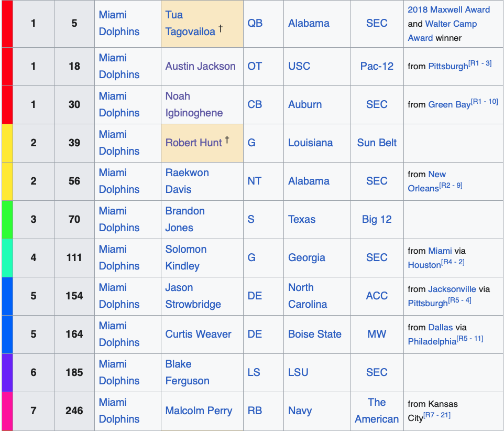Click the New Orleans link in notes
This screenshot has height=431, width=504.
tap(427, 181)
